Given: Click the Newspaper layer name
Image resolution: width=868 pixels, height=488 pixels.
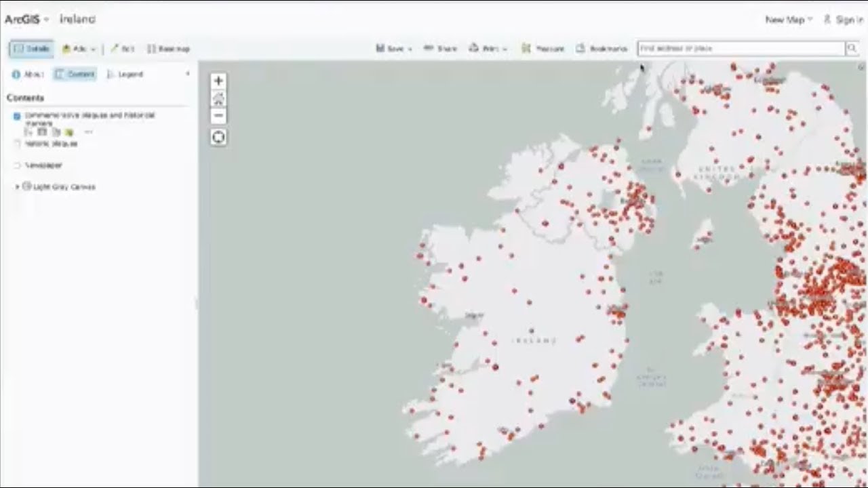Looking at the screenshot, I should 44,165.
